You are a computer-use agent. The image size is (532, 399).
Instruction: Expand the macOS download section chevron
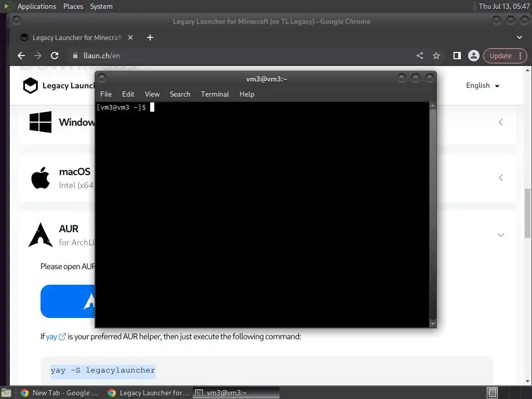(501, 178)
